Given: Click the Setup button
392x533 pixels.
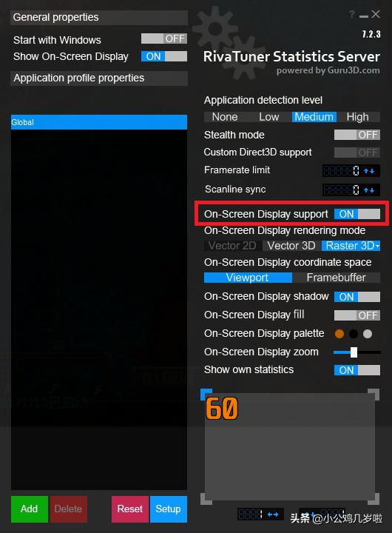Looking at the screenshot, I should click(x=168, y=509).
